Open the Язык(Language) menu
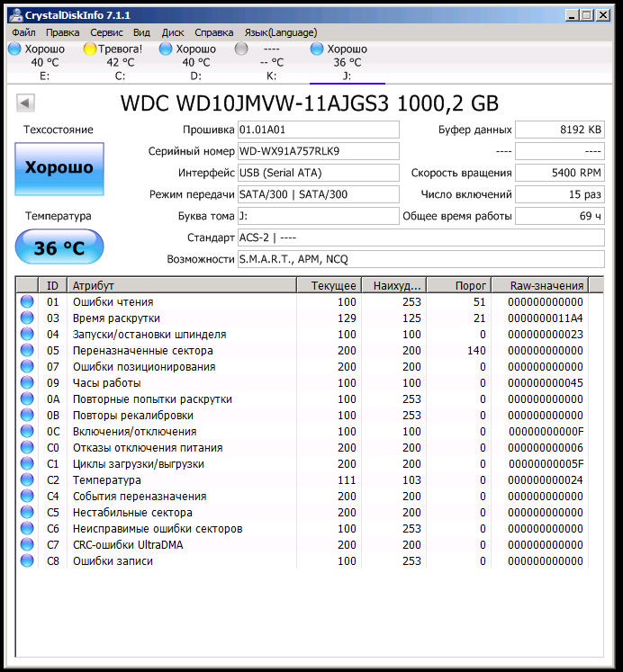Viewport: 623px width, 672px height. coord(281,32)
